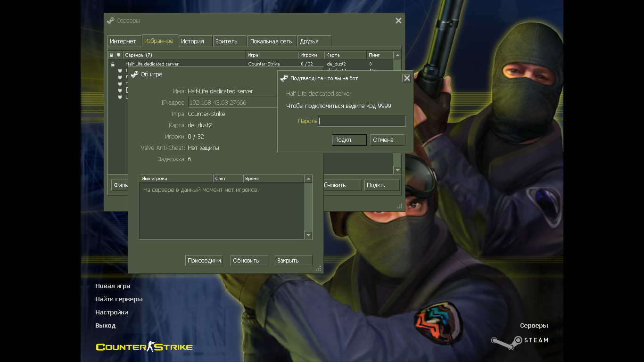Sort servers by the Игра column header

tap(272, 55)
